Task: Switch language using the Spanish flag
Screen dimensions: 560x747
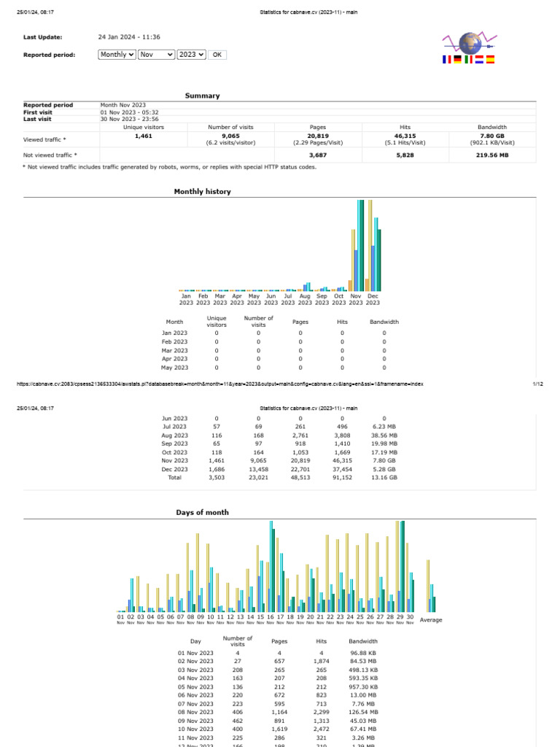Action: click(x=491, y=60)
